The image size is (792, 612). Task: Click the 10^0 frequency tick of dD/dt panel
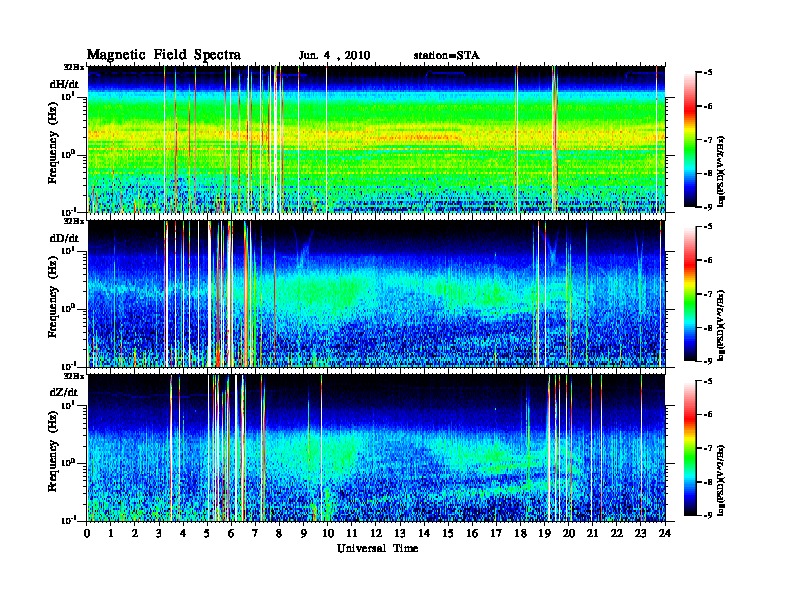coord(69,309)
